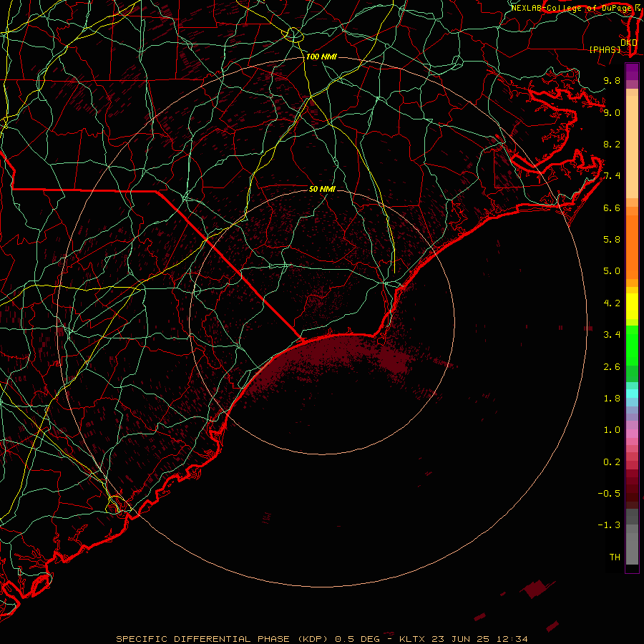Image resolution: width=644 pixels, height=644 pixels.
Task: Click the 8.2 scale value
Action: (612, 144)
